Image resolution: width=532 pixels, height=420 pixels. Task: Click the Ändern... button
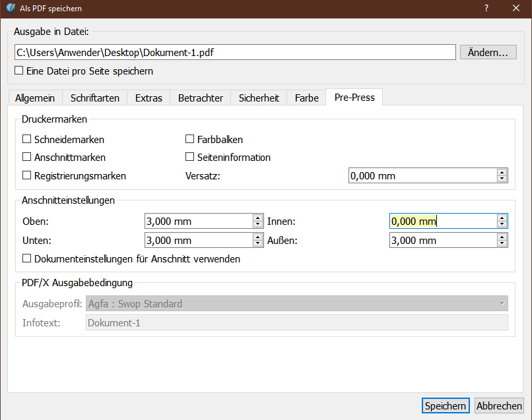[488, 53]
